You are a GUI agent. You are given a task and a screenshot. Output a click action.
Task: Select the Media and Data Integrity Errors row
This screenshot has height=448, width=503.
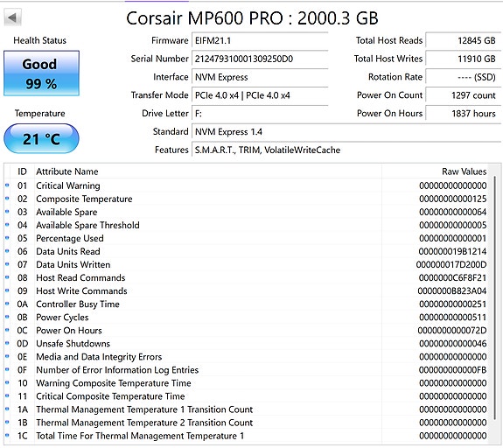click(246, 357)
